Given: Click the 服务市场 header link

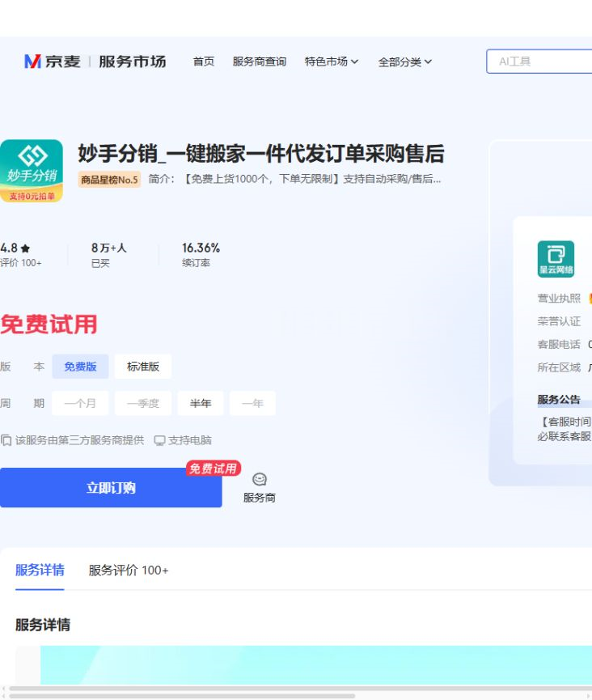Looking at the screenshot, I should coord(133,62).
